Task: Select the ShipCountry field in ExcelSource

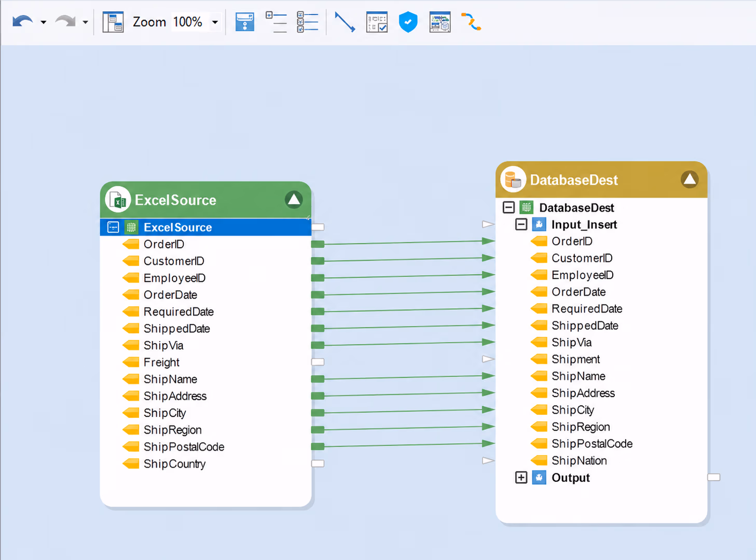Action: (x=174, y=463)
